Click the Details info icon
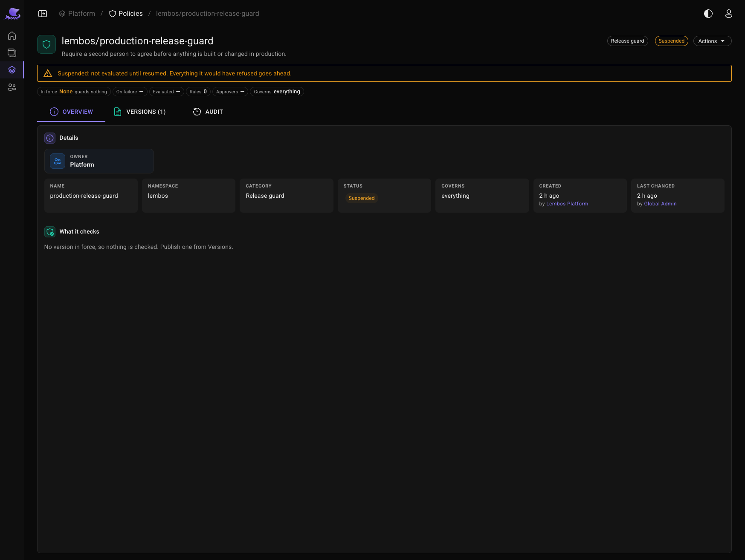 (50, 138)
